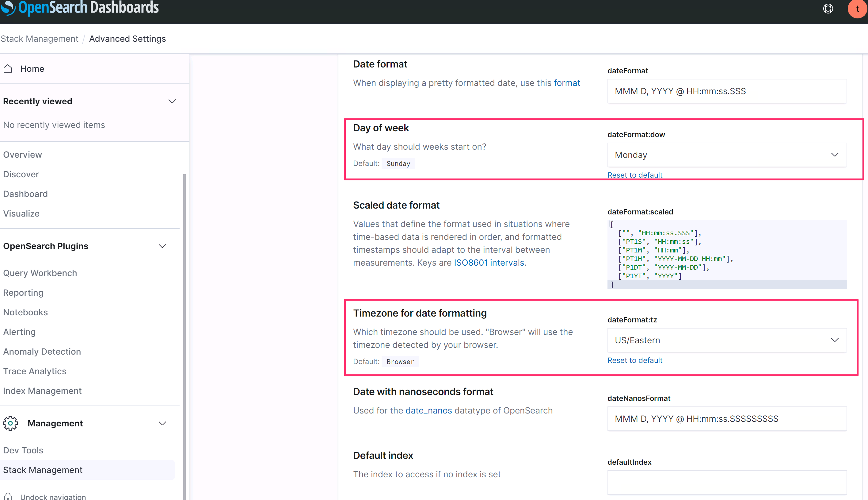868x500 pixels.
Task: Collapse the OpenSearch Plugins section
Action: pyautogui.click(x=162, y=246)
